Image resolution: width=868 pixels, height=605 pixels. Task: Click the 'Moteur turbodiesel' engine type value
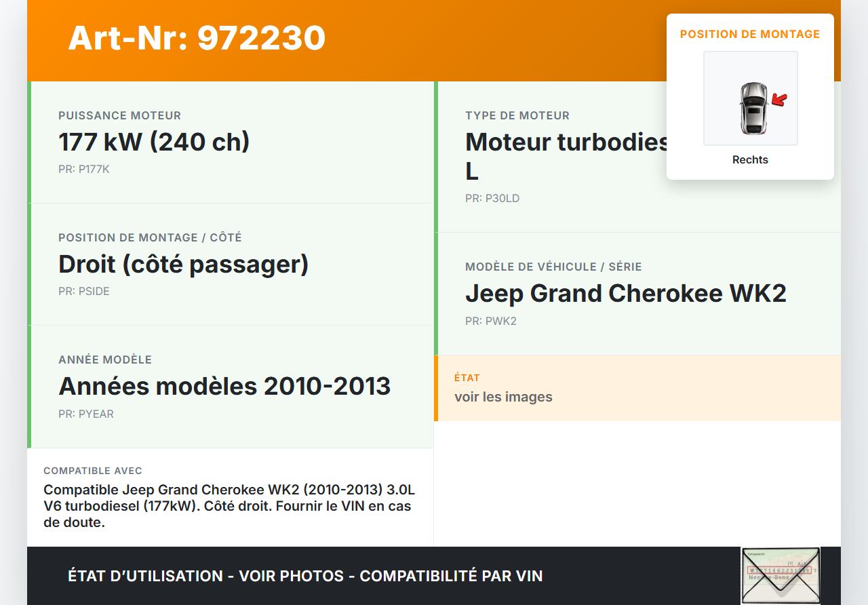pos(566,142)
